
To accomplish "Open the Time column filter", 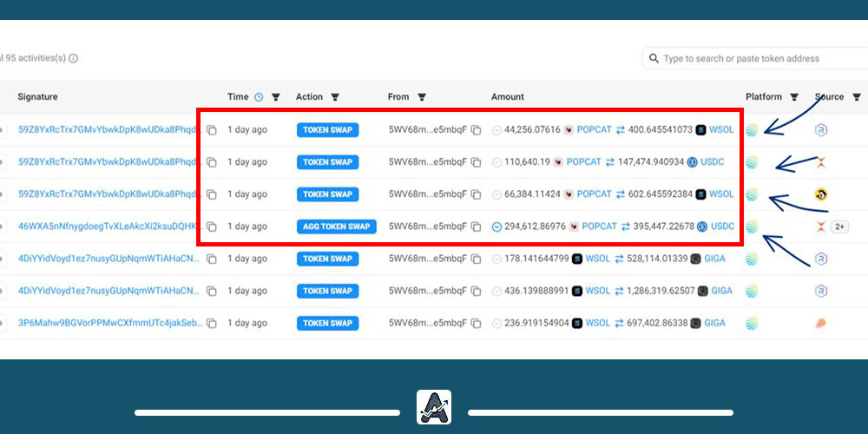I will point(276,97).
